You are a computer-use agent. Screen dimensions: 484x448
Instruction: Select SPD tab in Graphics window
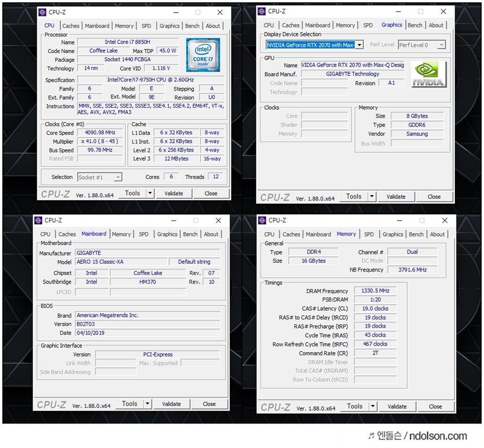tap(368, 25)
